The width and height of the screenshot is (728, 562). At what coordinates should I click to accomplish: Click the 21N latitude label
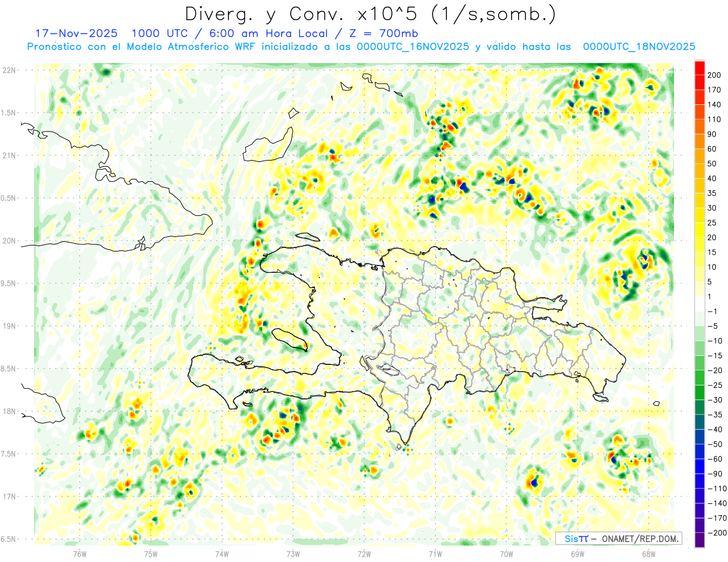tap(10, 155)
